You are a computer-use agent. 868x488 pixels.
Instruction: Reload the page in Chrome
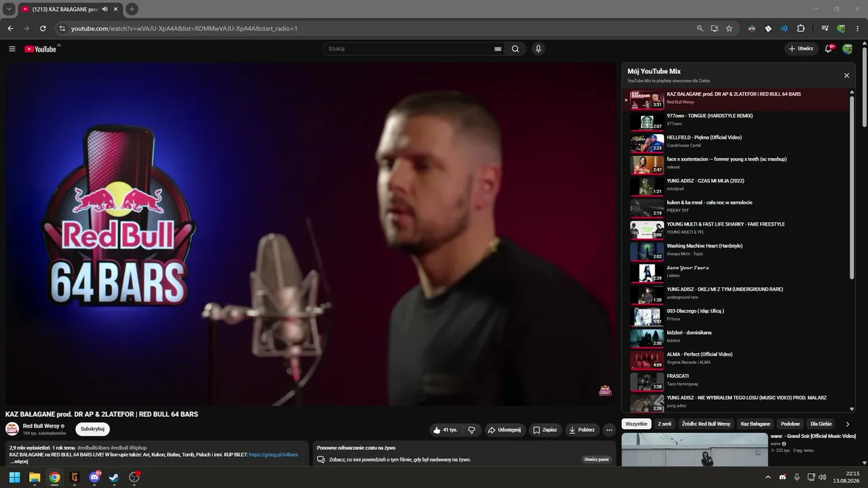(x=43, y=28)
